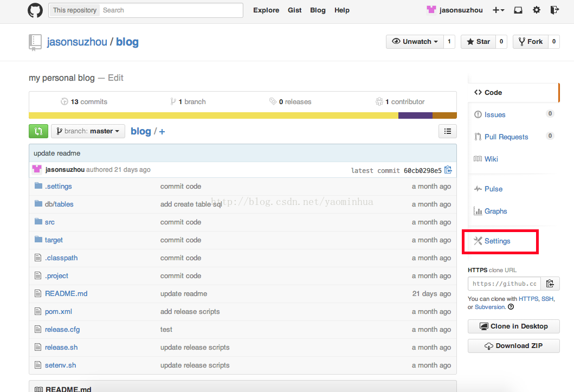The height and width of the screenshot is (392, 574).
Task: Click Gist in the top navigation
Action: pyautogui.click(x=295, y=10)
